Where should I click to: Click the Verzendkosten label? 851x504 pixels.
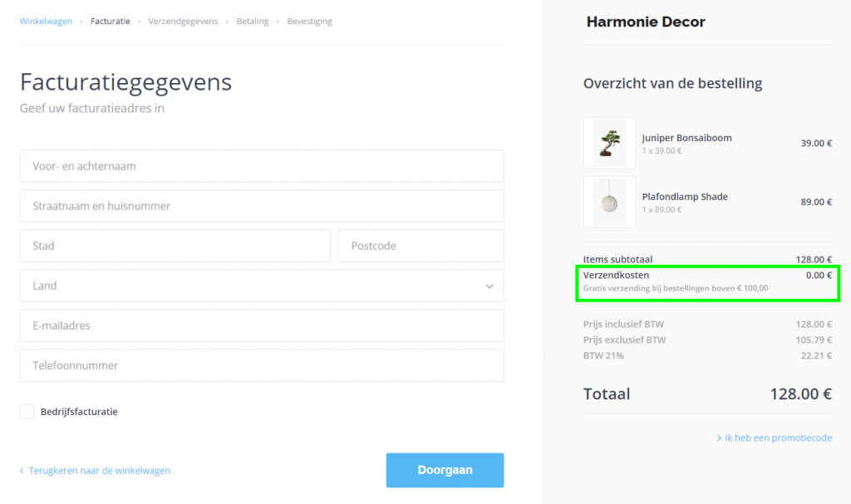click(x=616, y=275)
